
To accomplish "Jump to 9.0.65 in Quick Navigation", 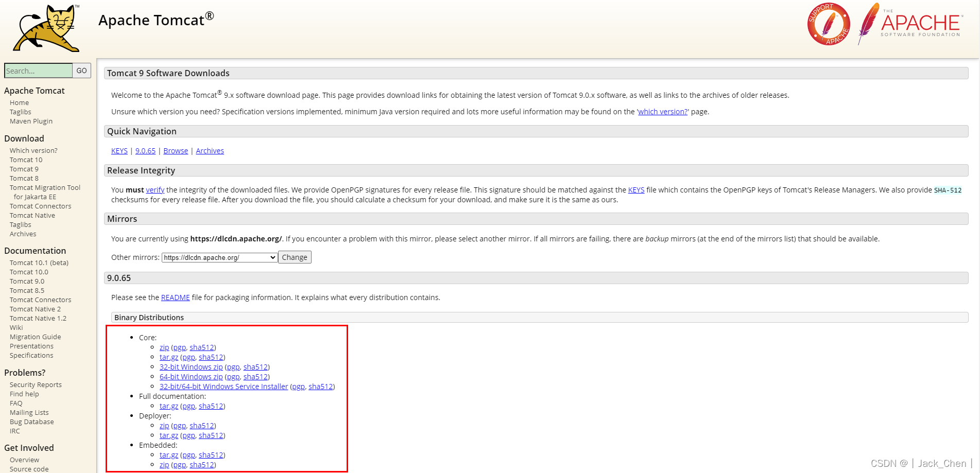I will (x=145, y=151).
